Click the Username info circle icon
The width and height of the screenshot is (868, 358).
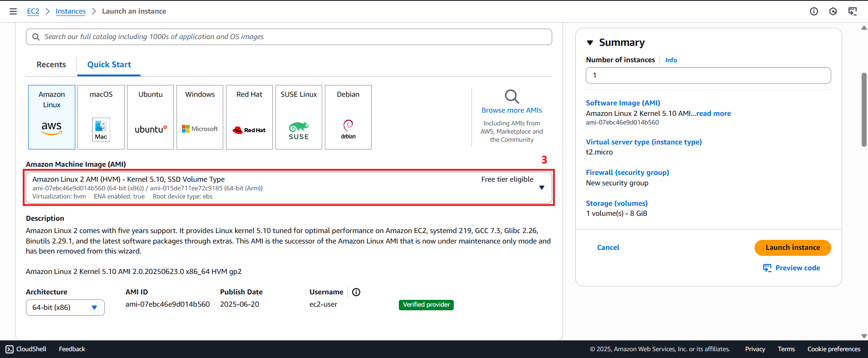(x=356, y=292)
